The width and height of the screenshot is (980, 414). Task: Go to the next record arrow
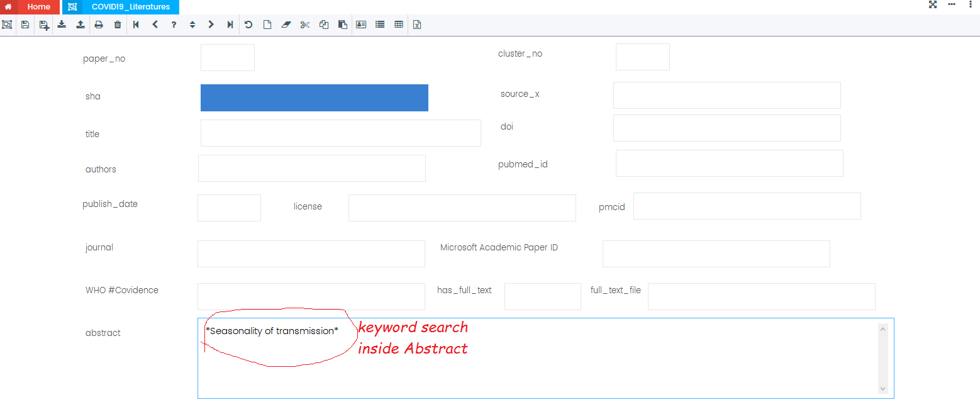(x=211, y=25)
